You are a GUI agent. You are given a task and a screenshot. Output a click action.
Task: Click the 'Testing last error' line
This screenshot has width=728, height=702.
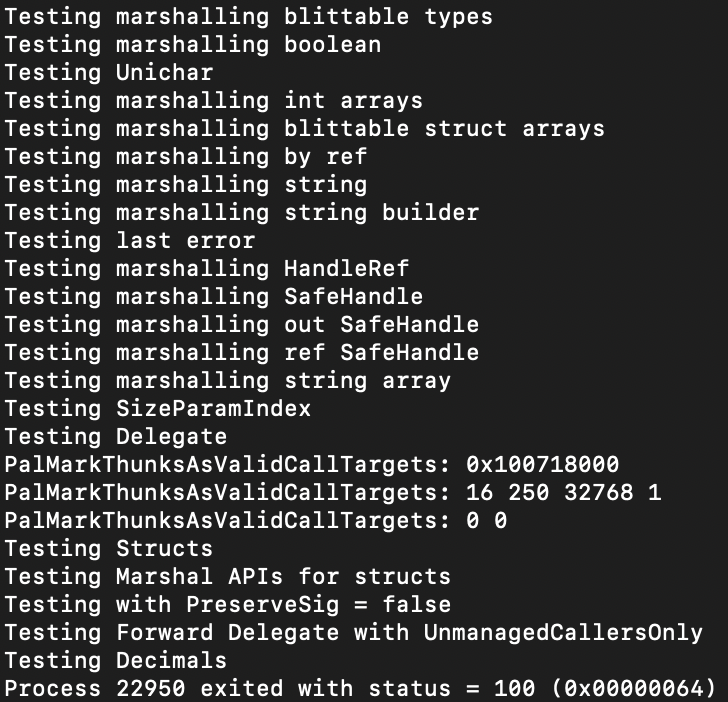coord(130,241)
